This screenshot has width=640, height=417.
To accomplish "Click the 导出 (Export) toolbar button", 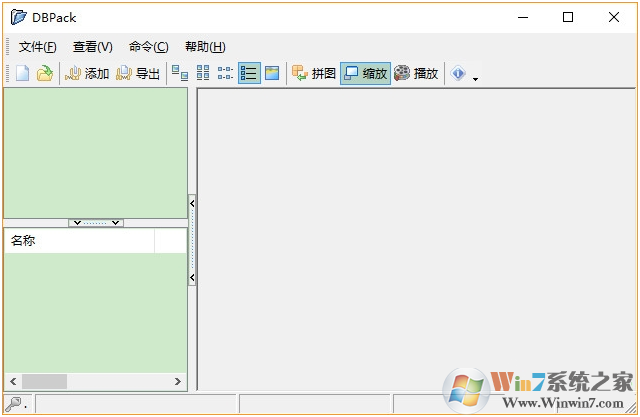I will pyautogui.click(x=138, y=73).
